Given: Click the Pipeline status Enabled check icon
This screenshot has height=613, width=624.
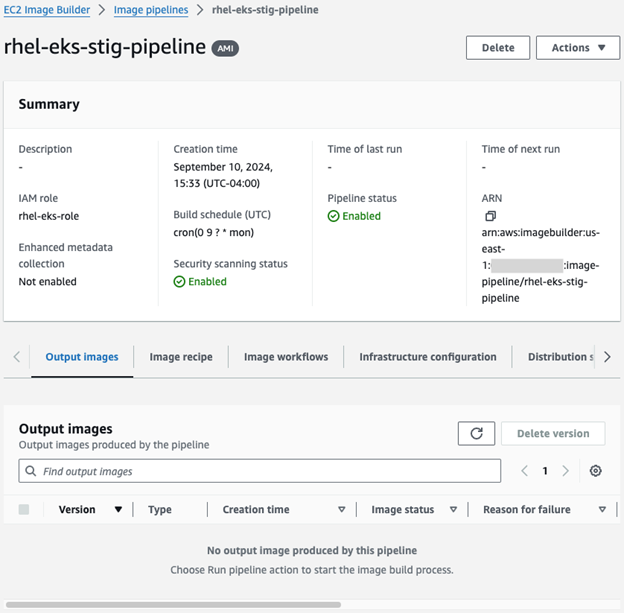Looking at the screenshot, I should point(333,216).
